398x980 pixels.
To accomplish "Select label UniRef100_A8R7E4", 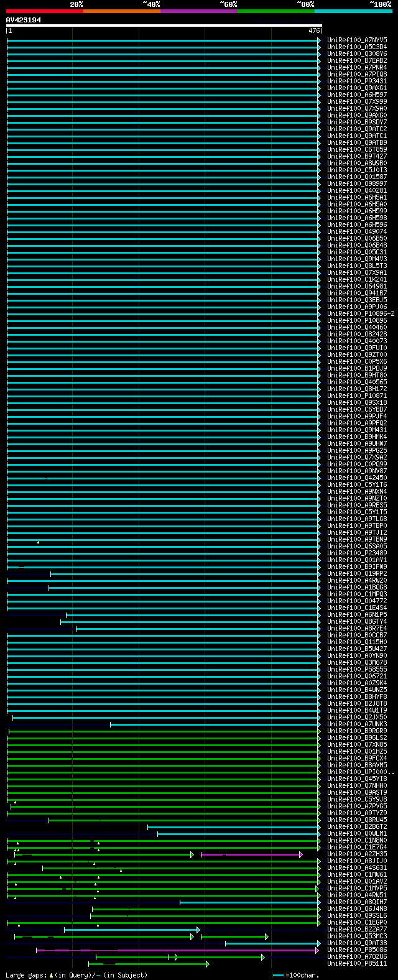I will coord(357,628).
